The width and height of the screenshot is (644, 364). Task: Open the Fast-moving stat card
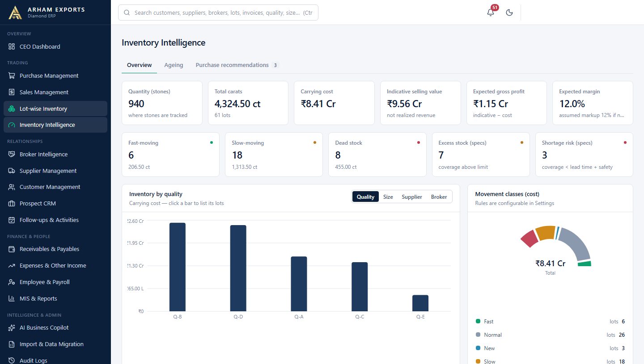[x=170, y=155]
